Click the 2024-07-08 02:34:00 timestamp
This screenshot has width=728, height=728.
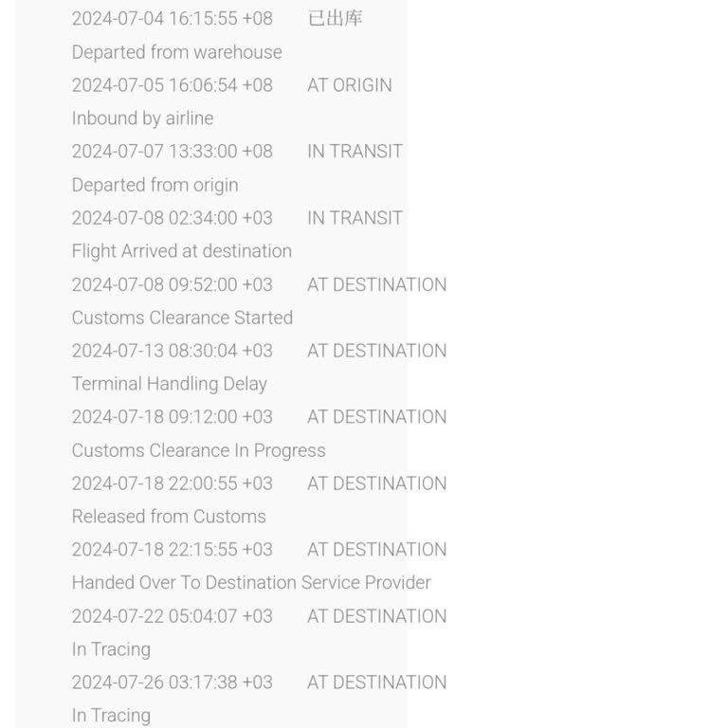pyautogui.click(x=172, y=218)
